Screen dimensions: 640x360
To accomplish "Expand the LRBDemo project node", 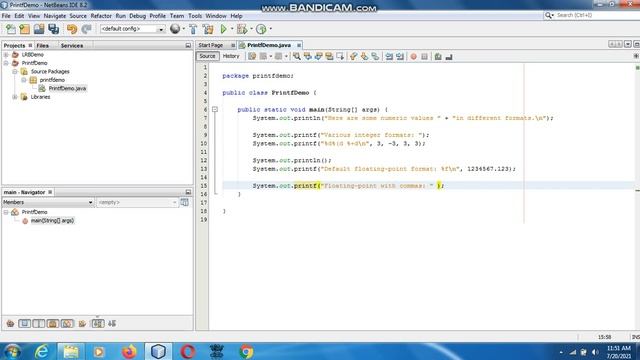I will point(6,54).
